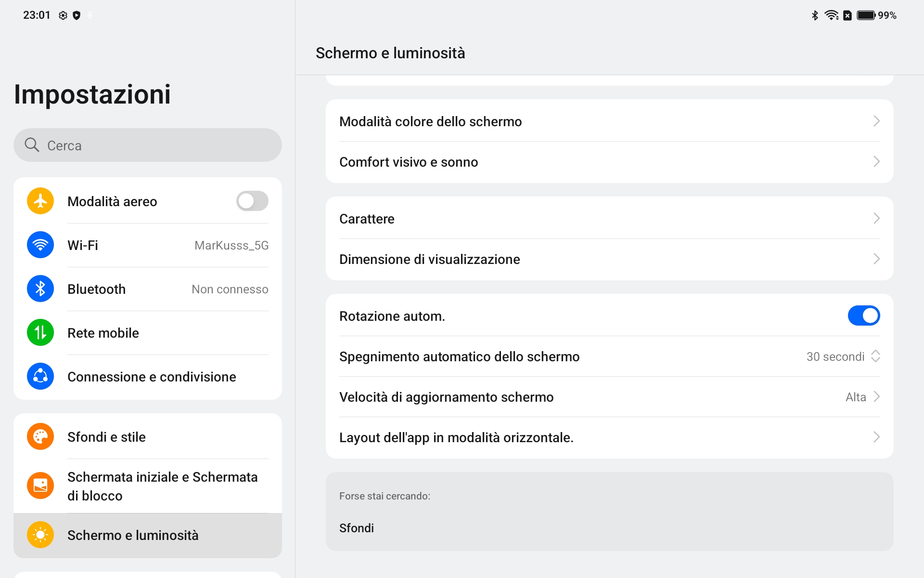Open Dimensione di visualizzazione chevron
This screenshot has width=924, height=578.
pyautogui.click(x=876, y=259)
